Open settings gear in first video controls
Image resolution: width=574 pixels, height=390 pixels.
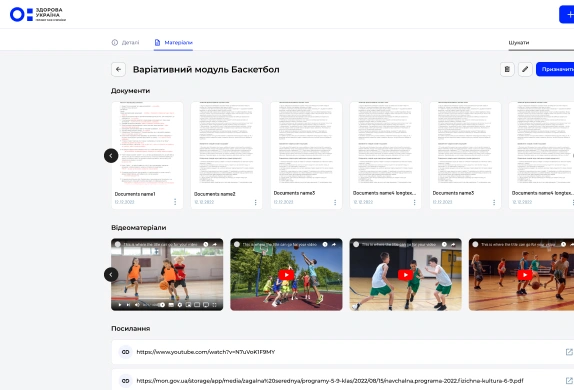tap(180, 305)
